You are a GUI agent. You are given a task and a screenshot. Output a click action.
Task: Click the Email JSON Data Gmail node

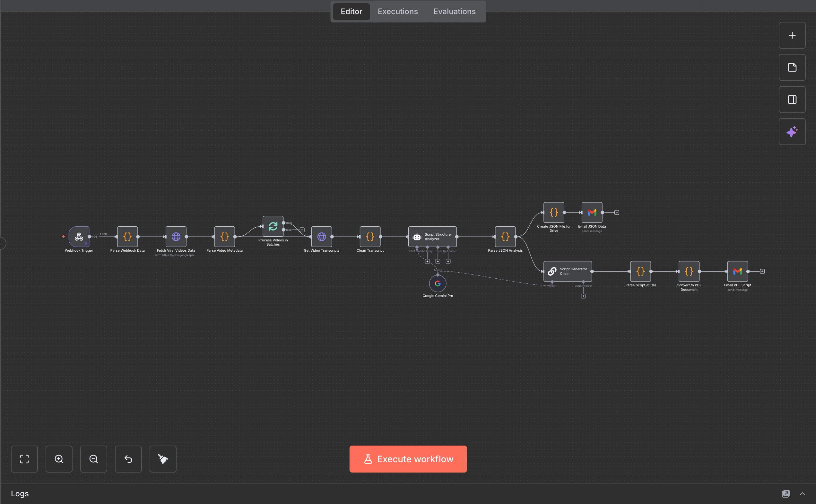coord(592,212)
